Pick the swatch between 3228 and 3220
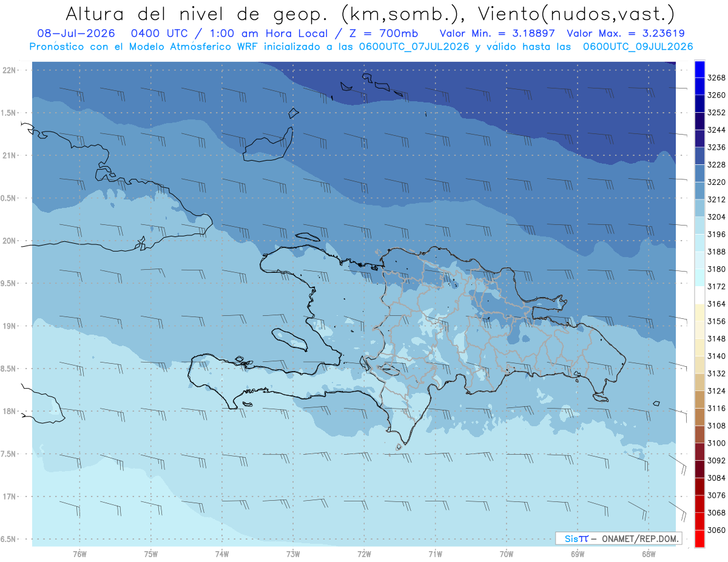 pyautogui.click(x=699, y=173)
